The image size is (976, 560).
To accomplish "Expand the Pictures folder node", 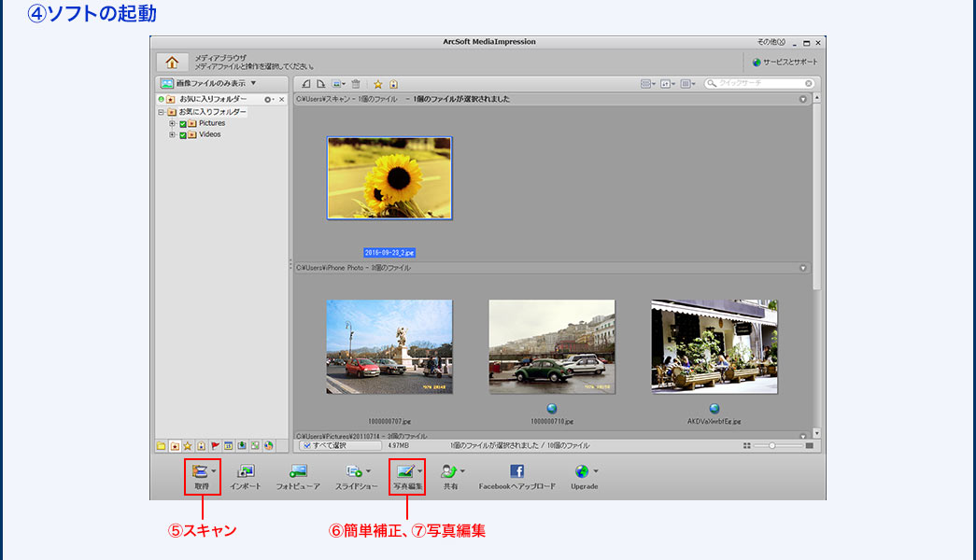I will click(173, 124).
